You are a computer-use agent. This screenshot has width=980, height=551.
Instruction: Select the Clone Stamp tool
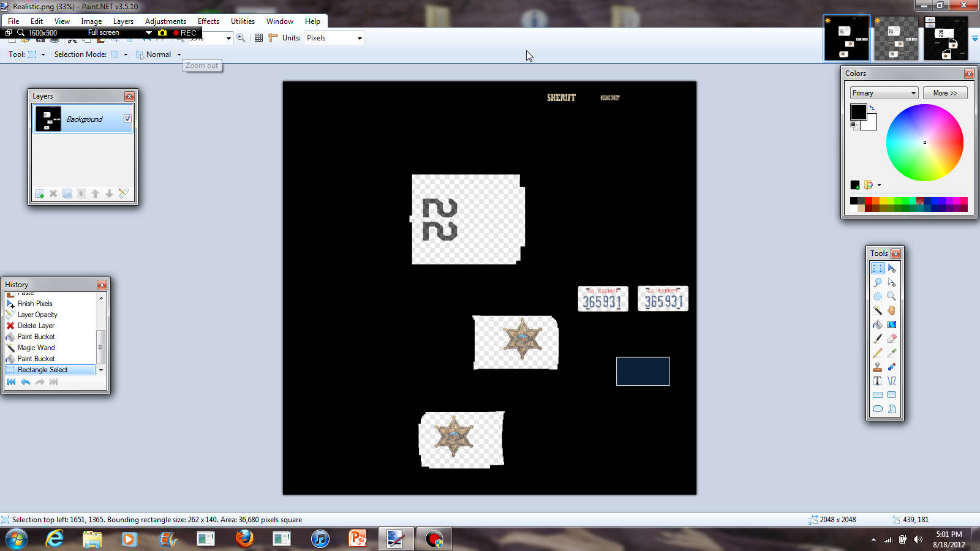(x=878, y=367)
